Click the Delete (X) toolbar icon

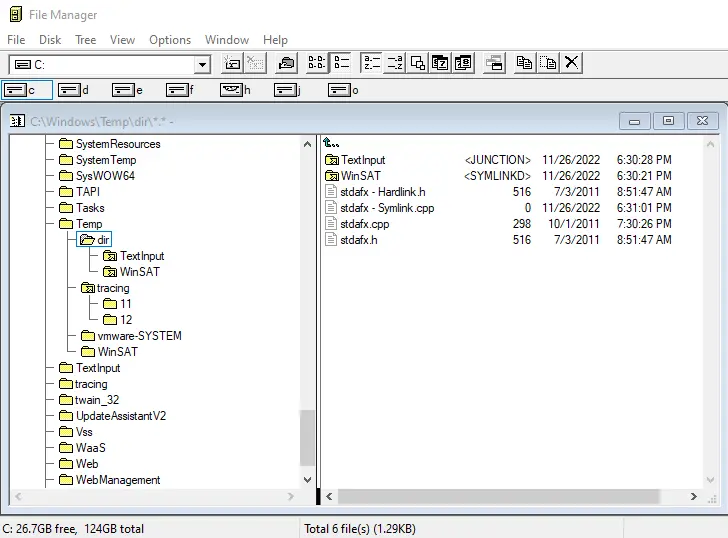[572, 63]
